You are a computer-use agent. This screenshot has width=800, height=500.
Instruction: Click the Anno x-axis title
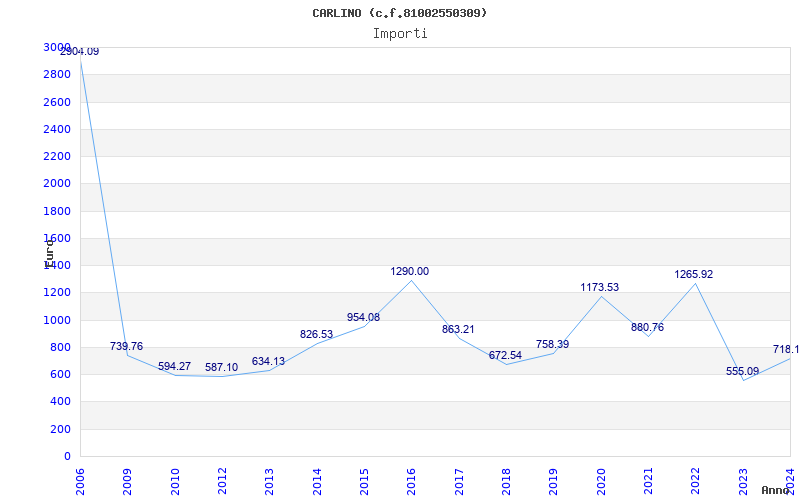click(775, 491)
